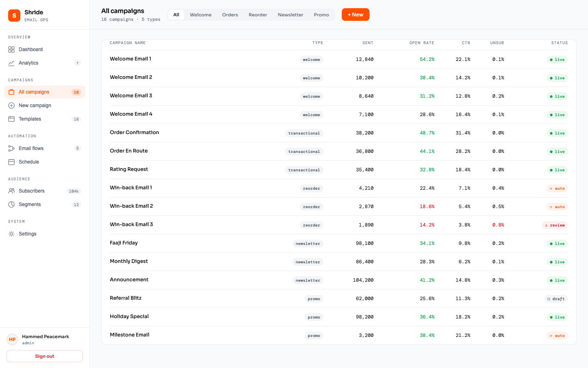Click the HP user avatar
Screen dimensions: 588x368
click(x=12, y=339)
